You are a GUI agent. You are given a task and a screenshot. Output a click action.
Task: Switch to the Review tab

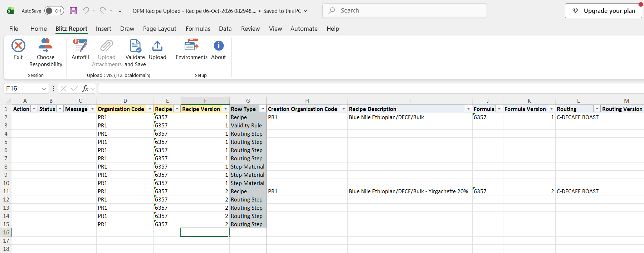(x=250, y=29)
